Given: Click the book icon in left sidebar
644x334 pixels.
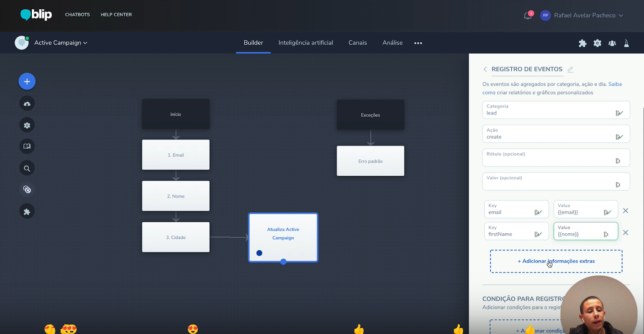Looking at the screenshot, I should pyautogui.click(x=27, y=146).
